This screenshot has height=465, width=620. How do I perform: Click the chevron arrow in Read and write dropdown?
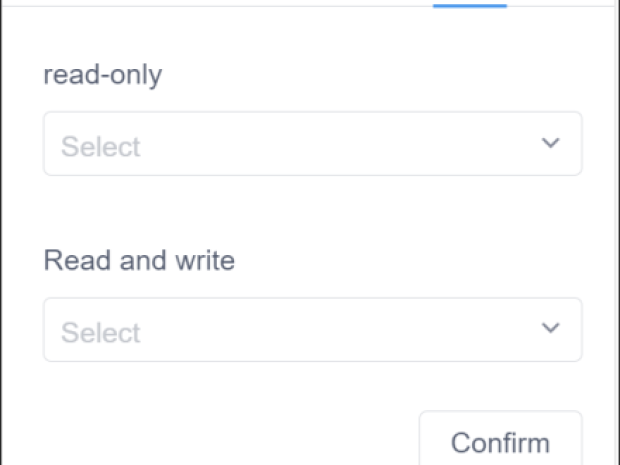point(550,328)
